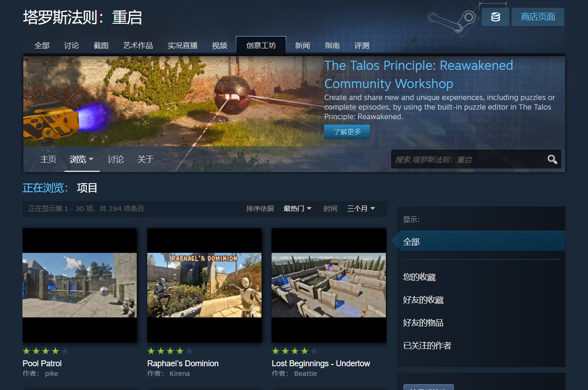Select 已关注的作者 followed authors filter
The image size is (588, 390).
(x=427, y=345)
